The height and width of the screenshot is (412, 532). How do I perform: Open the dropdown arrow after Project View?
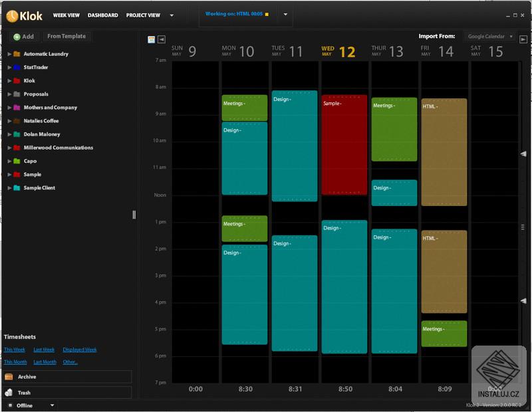(x=172, y=15)
